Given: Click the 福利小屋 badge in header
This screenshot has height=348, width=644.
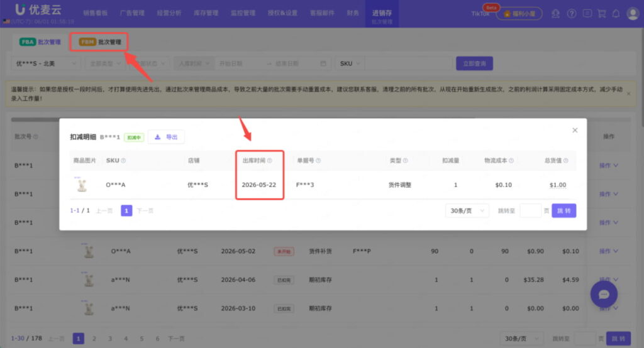Looking at the screenshot, I should coord(519,14).
